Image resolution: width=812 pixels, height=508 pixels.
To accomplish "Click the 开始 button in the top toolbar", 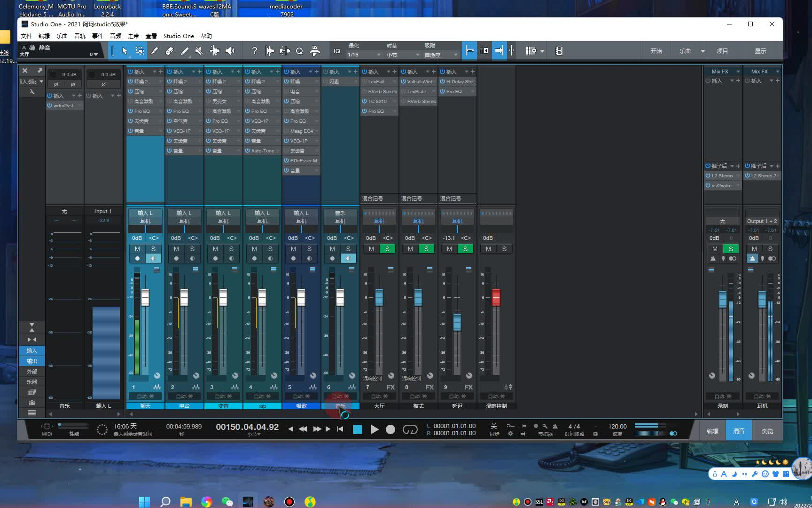I will tap(656, 51).
